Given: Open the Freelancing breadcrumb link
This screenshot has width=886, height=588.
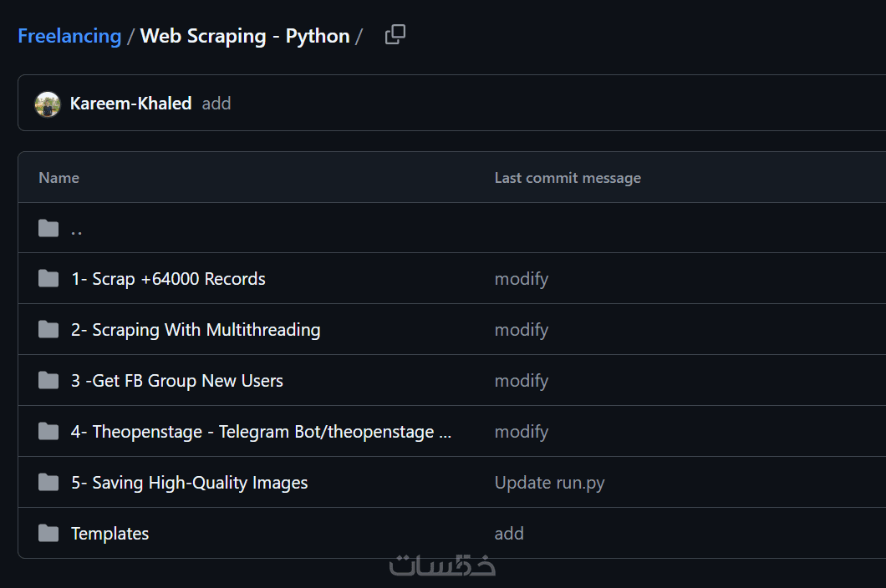Looking at the screenshot, I should [x=69, y=36].
